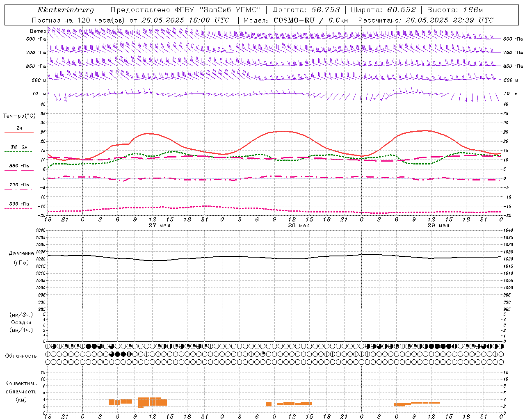Click the Тем-ра(°C) axis title
The height and width of the screenshot is (420, 525).
point(19,116)
